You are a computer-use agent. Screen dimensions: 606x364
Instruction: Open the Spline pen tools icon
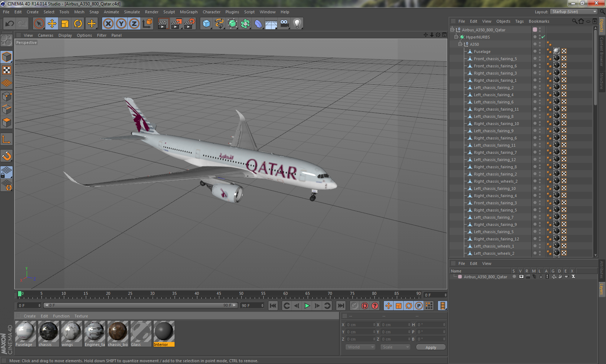click(219, 24)
